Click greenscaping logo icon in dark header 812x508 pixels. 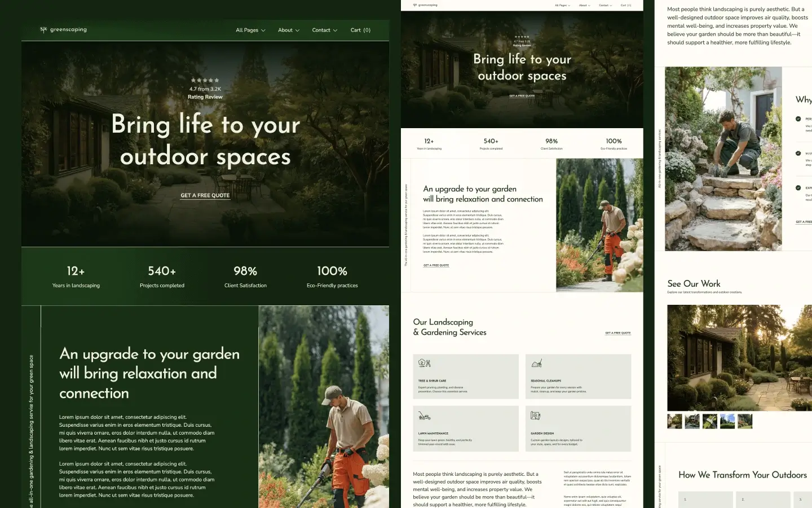43,30
